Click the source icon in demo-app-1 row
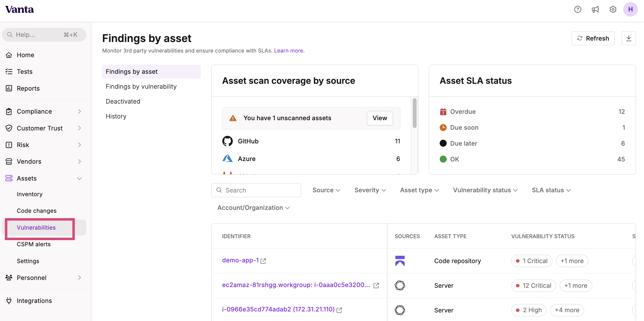Screen dimensions: 644x321 point(400,261)
